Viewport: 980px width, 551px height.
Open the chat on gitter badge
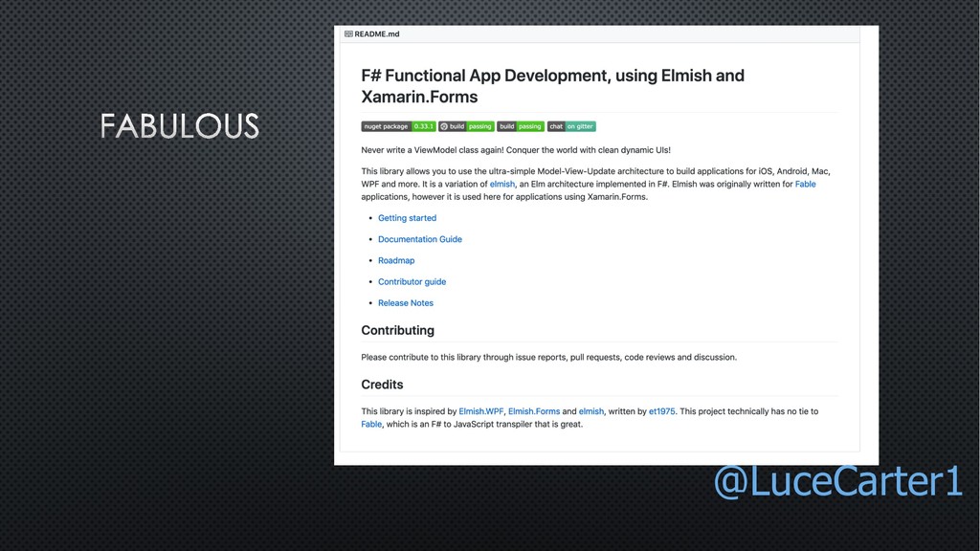click(571, 126)
